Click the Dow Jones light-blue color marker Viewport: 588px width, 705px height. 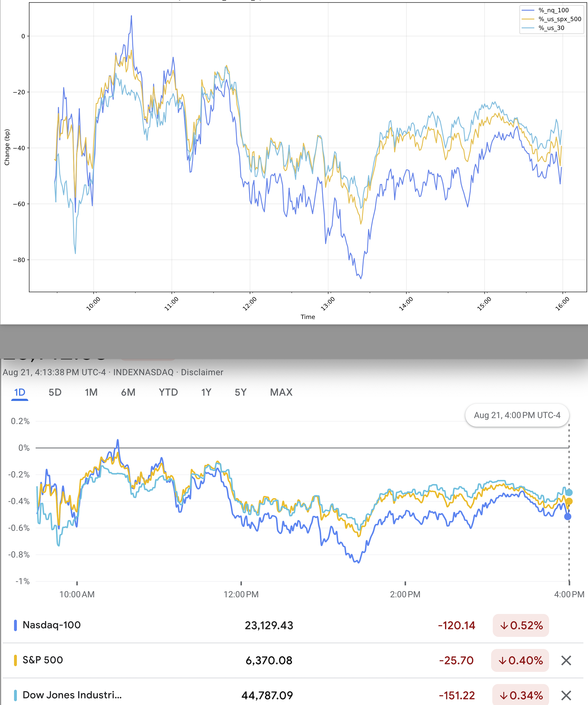[15, 695]
